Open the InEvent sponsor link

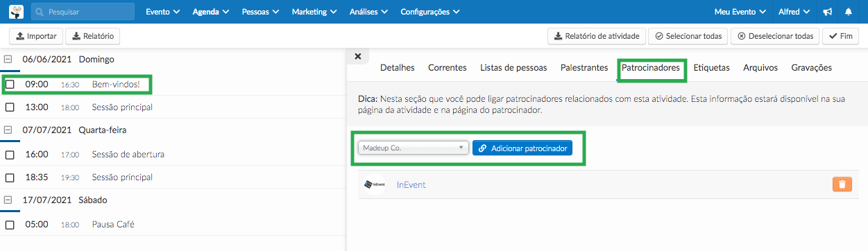[411, 184]
